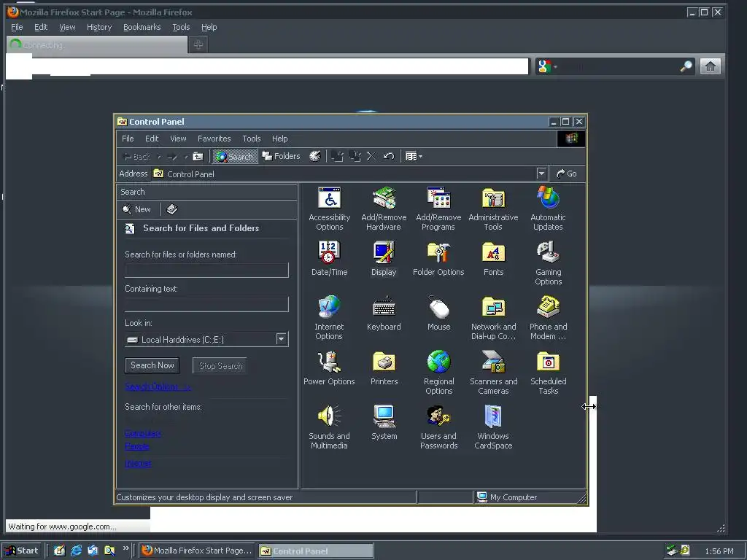Click the Search Now button
Screen dimensions: 747x560
[x=152, y=365]
